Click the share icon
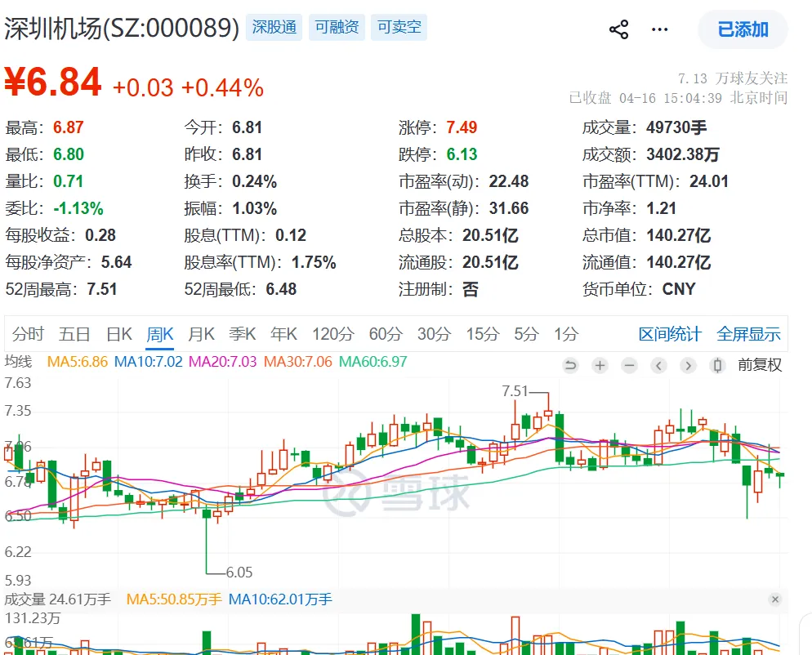Image resolution: width=812 pixels, height=655 pixels. 618,29
